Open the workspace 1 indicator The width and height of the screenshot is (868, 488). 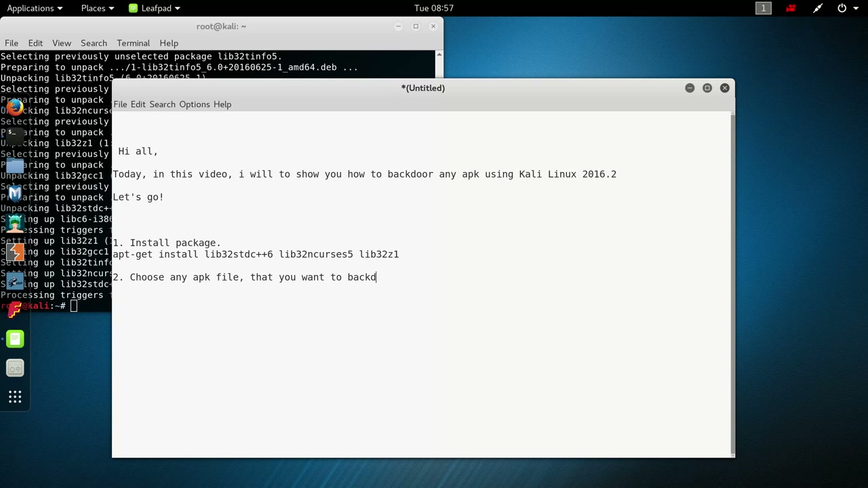[764, 8]
